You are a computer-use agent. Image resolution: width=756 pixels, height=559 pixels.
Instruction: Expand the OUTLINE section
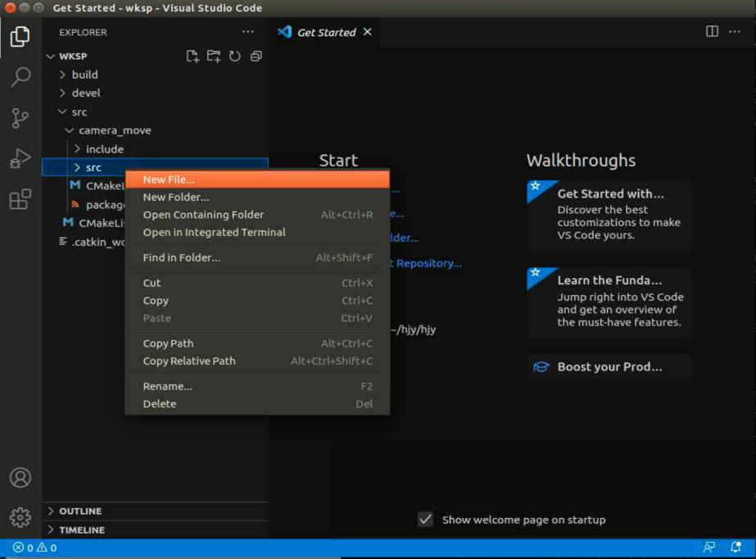(x=156, y=511)
